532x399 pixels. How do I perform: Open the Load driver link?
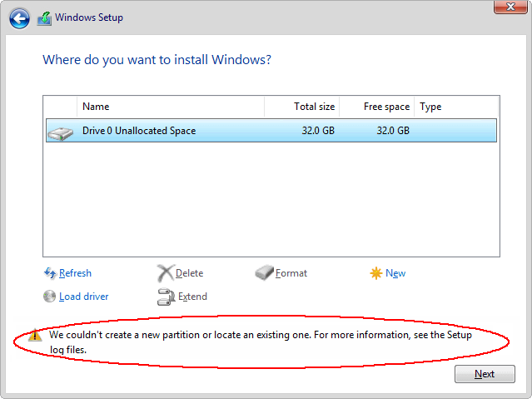[x=84, y=297]
